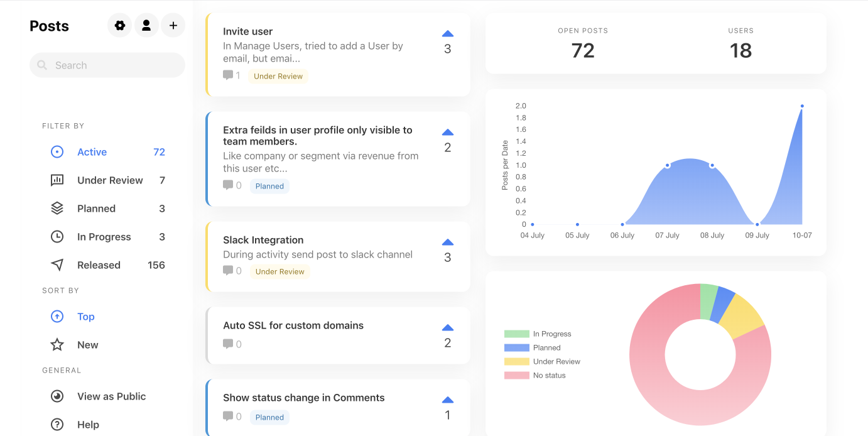Click comment icon on Slack Integration post

tap(228, 271)
